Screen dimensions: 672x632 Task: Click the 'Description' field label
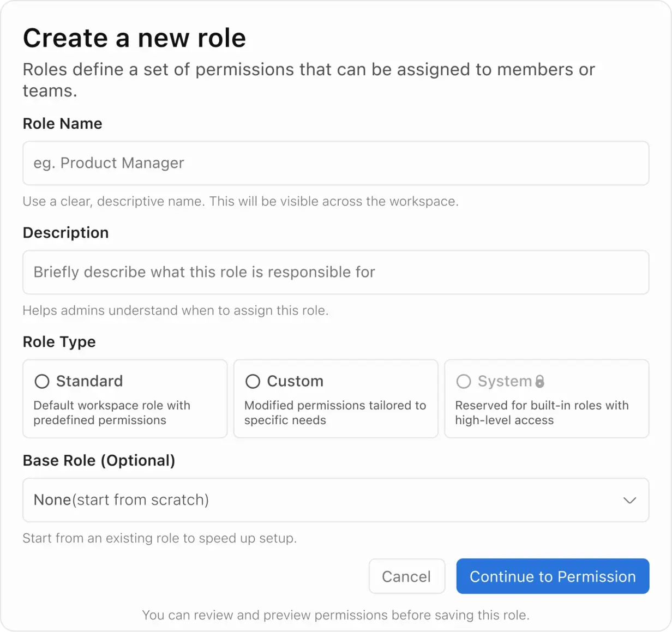tap(65, 233)
